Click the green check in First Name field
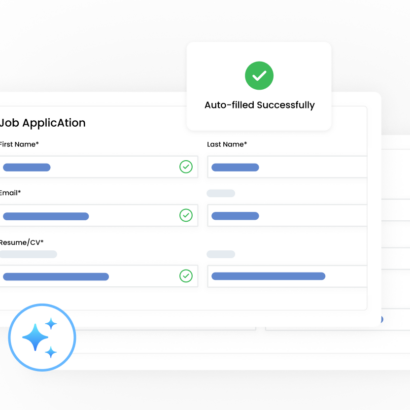The width and height of the screenshot is (410, 410). click(186, 167)
